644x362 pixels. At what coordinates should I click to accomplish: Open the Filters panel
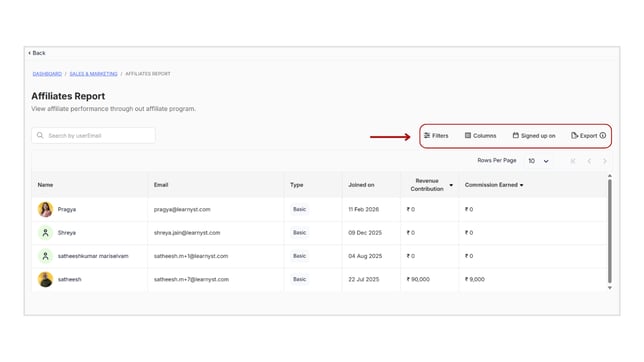(436, 136)
